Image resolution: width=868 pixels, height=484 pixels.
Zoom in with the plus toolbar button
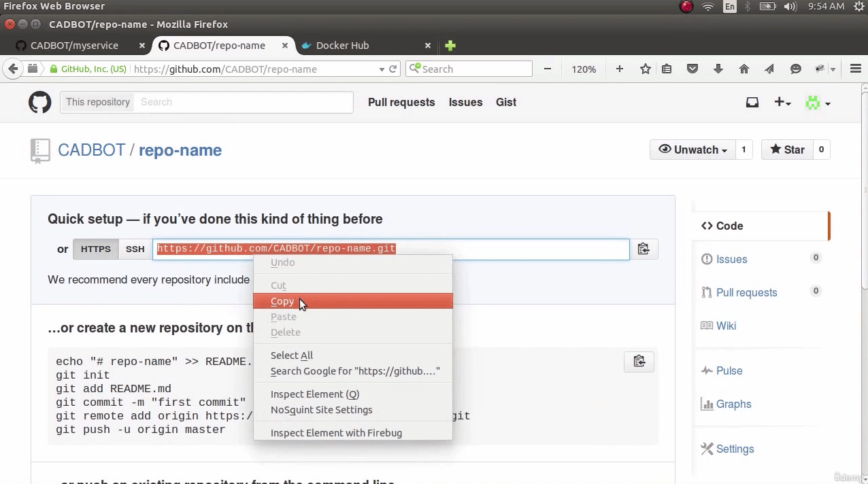coord(619,69)
